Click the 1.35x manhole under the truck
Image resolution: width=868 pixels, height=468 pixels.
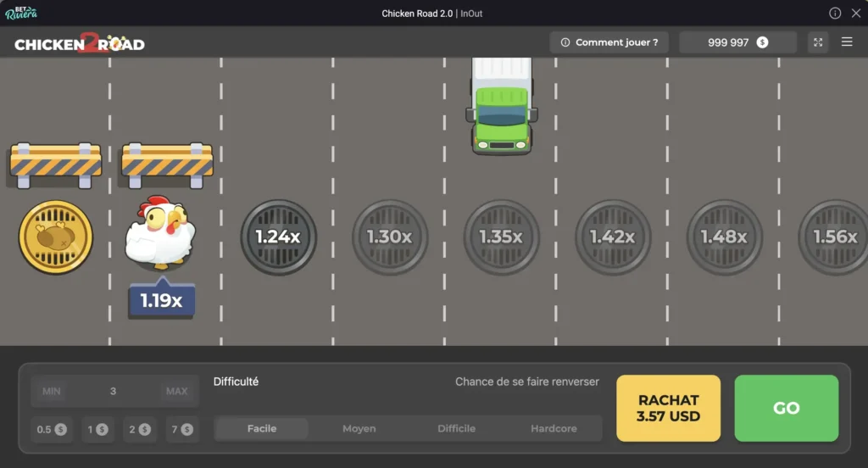pos(501,237)
